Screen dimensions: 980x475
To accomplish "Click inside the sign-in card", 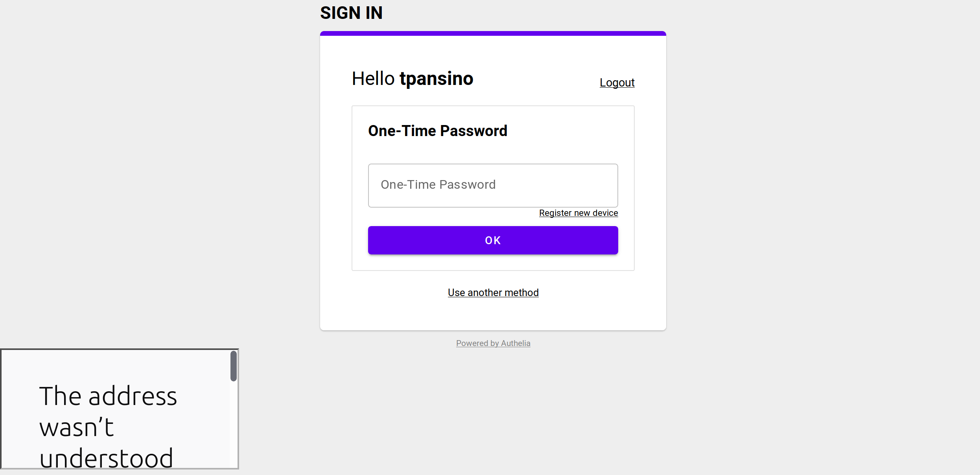I will (493, 311).
